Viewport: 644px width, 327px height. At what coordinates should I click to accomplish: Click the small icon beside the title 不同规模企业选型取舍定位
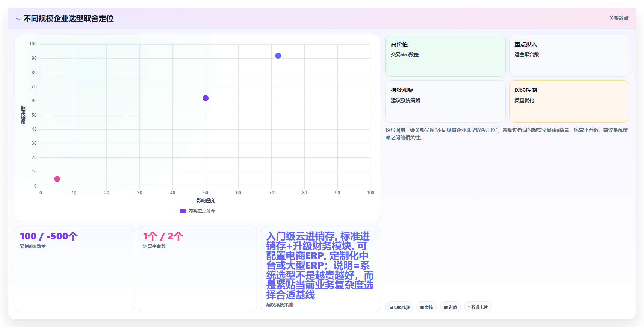click(18, 19)
